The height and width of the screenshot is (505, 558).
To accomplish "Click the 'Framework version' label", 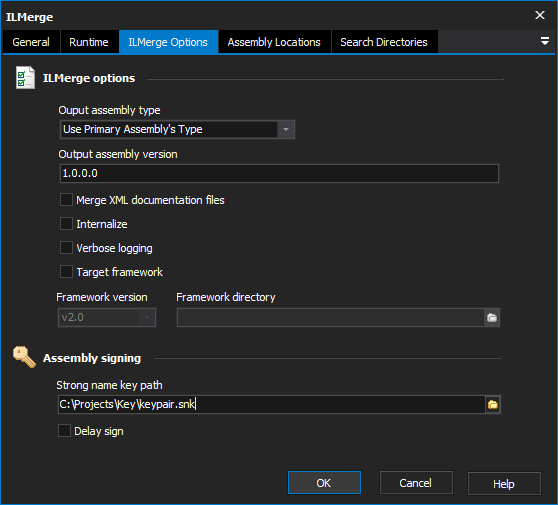I will click(102, 297).
